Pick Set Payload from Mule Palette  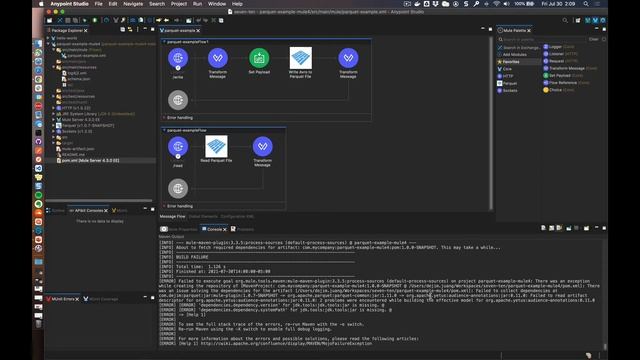click(563, 76)
